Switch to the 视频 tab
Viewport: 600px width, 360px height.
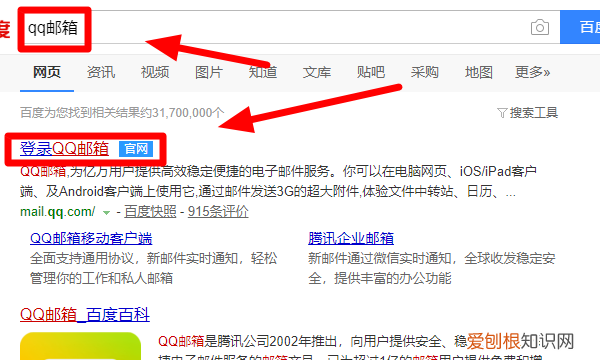tap(155, 72)
